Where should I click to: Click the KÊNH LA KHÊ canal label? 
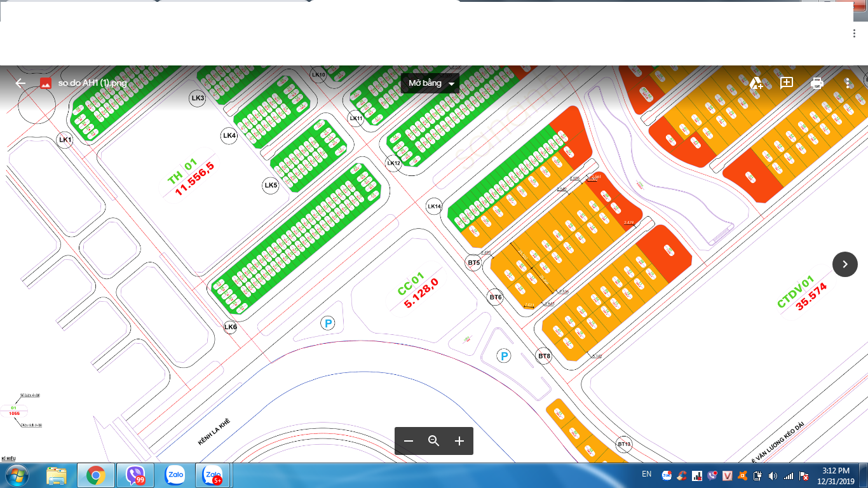pyautogui.click(x=214, y=432)
